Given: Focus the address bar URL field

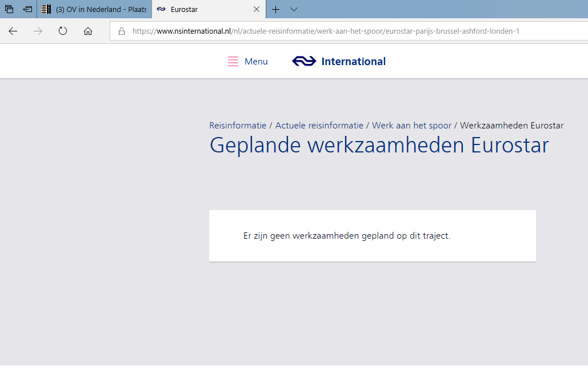Looking at the screenshot, I should click(x=349, y=31).
